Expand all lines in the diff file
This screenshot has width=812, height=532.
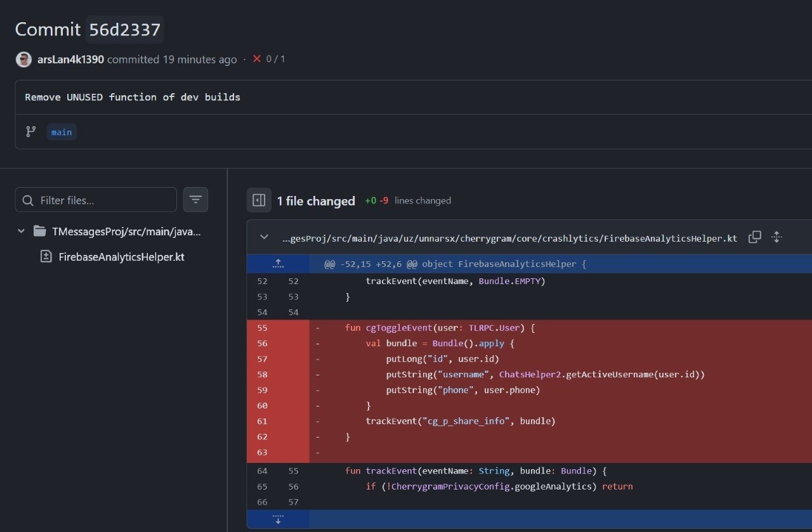coord(776,237)
